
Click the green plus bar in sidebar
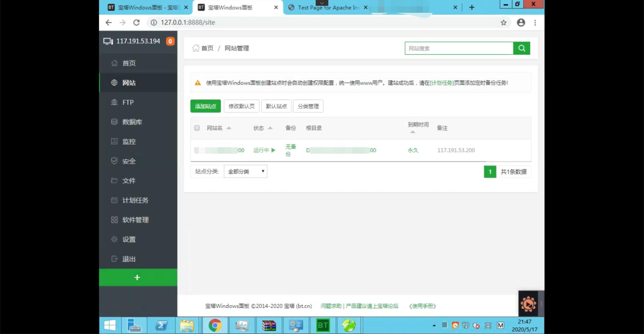click(x=138, y=277)
